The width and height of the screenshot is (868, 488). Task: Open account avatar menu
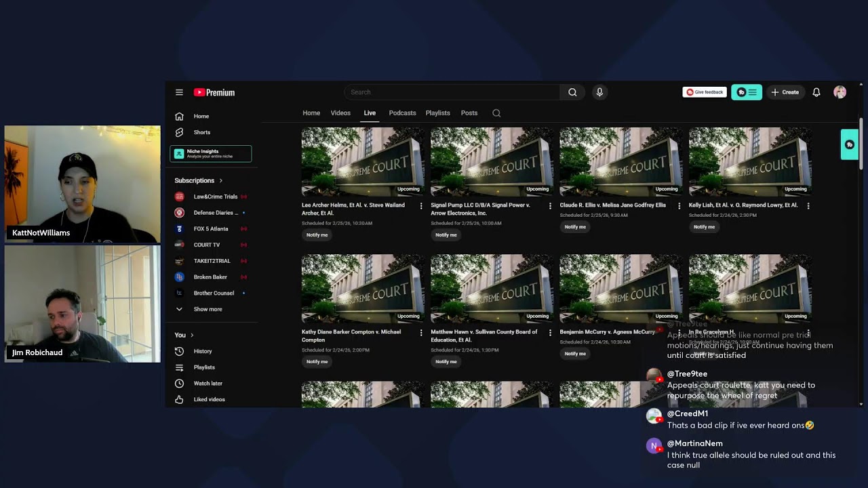tap(840, 92)
